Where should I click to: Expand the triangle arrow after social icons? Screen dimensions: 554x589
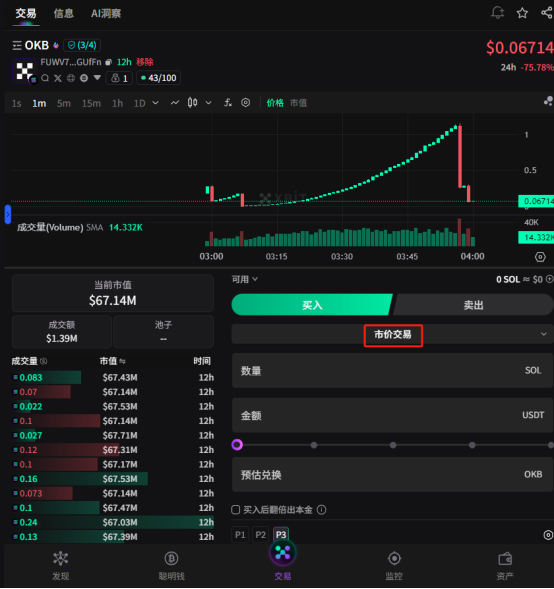click(x=97, y=78)
